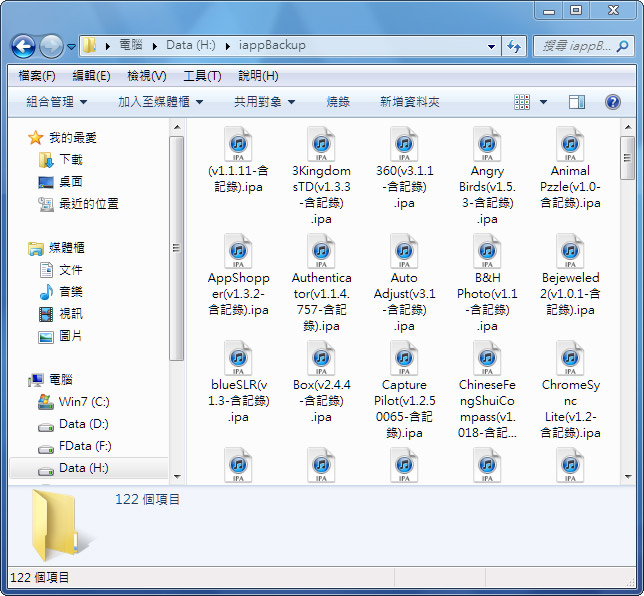The image size is (644, 596).
Task: Click the navigation pane scroll up arrow
Action: pyautogui.click(x=177, y=127)
